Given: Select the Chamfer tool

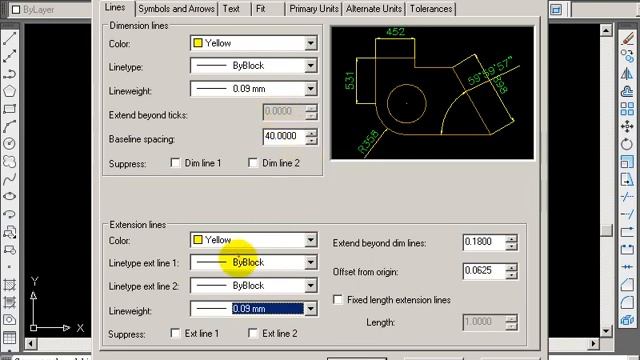Looking at the screenshot, I should click(627, 284).
